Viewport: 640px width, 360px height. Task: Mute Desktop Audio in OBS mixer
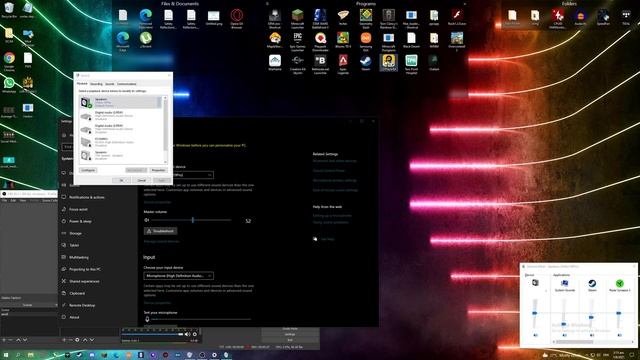pos(187,334)
